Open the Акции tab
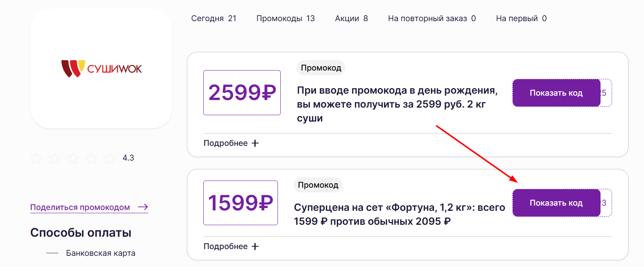Screen dimensions: 644x267 tap(351, 18)
